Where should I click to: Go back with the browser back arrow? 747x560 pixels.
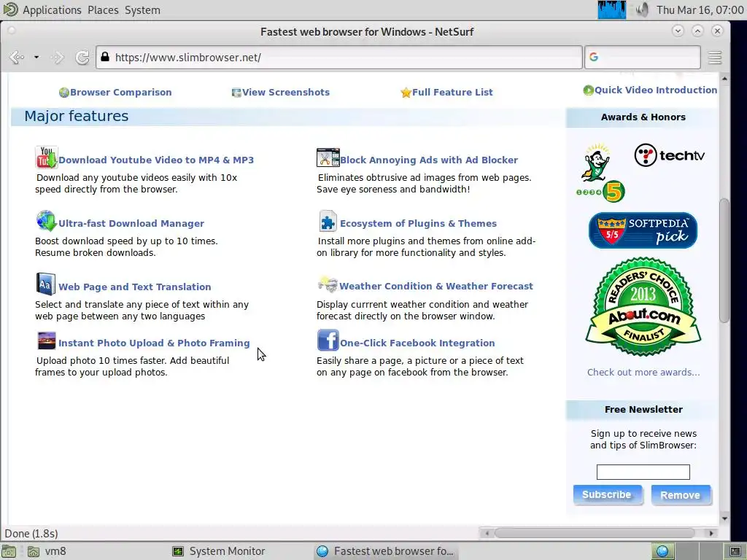coord(17,58)
